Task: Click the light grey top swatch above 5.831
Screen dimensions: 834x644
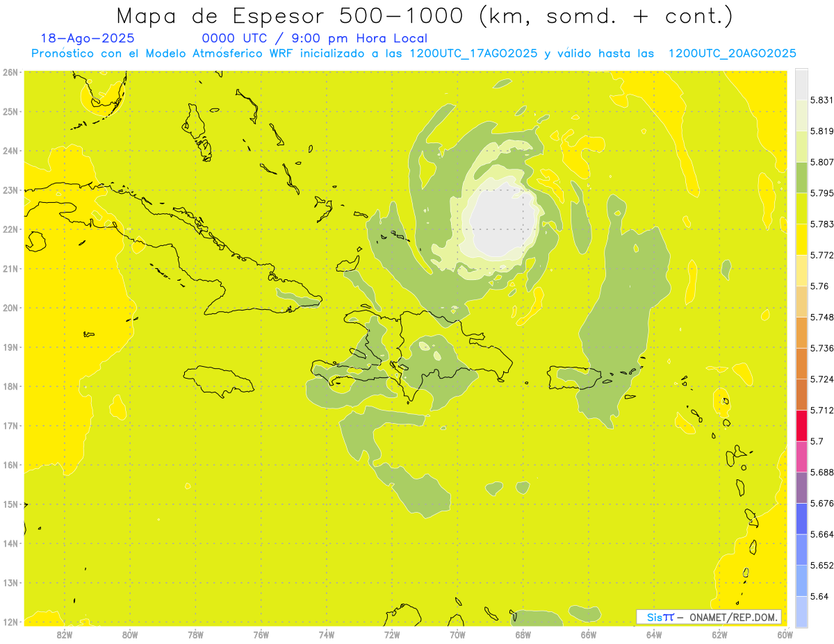Action: (x=801, y=84)
